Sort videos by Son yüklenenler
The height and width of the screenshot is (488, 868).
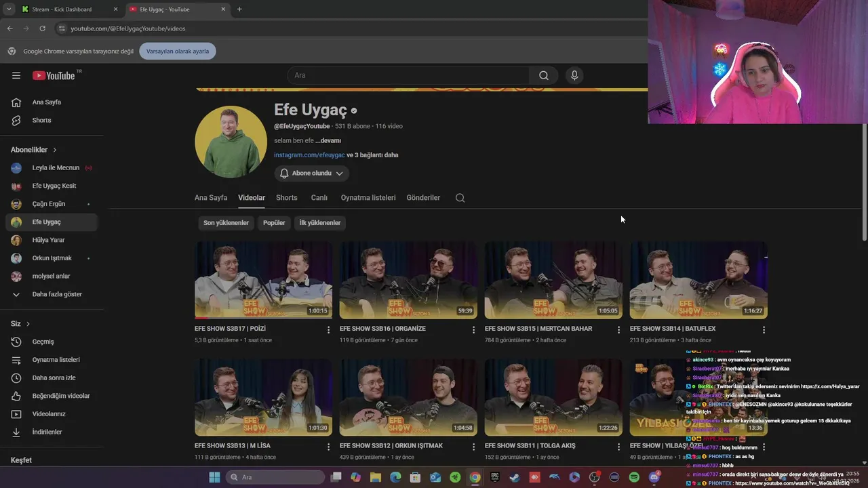point(226,222)
